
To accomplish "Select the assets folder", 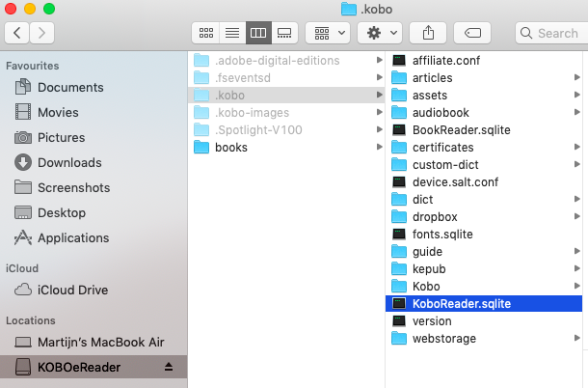I will coord(484,95).
